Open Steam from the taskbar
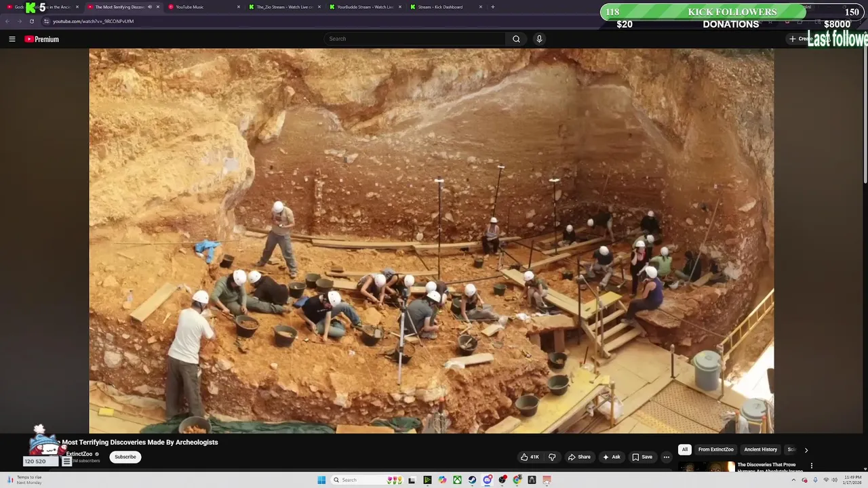This screenshot has height=488, width=868. click(x=473, y=480)
